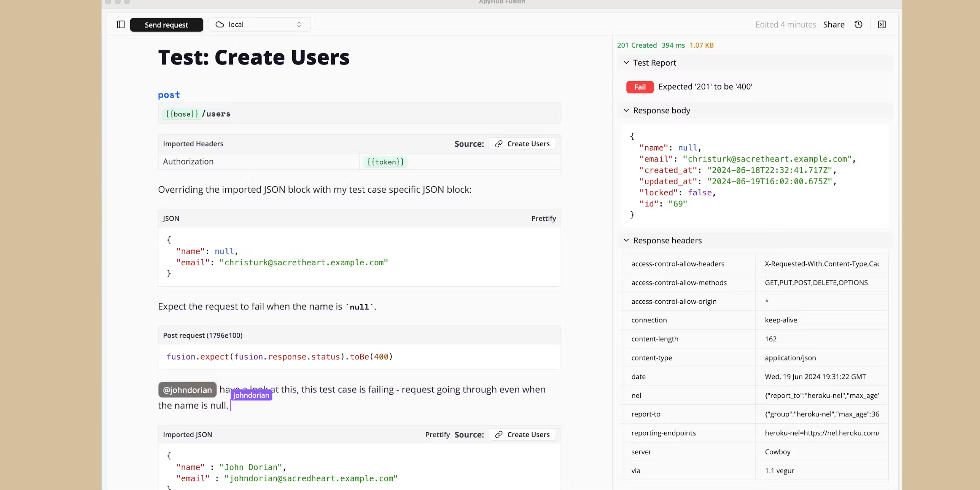
Task: Click the @johndorian mention chip
Action: point(187,390)
